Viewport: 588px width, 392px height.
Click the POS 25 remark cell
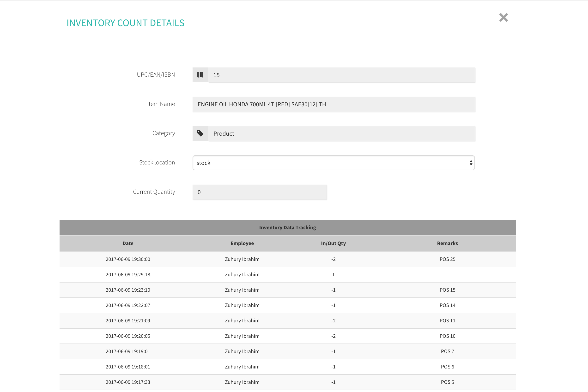click(x=447, y=259)
